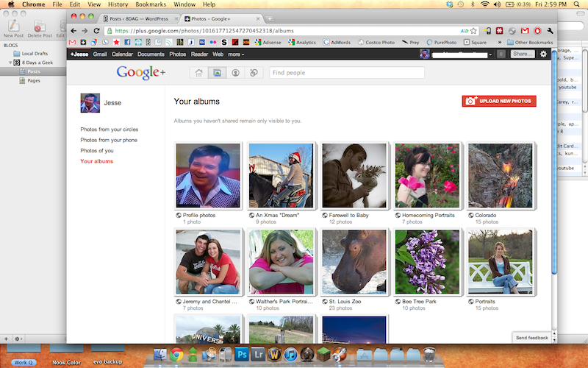
Task: Open the Window menu
Action: click(184, 4)
